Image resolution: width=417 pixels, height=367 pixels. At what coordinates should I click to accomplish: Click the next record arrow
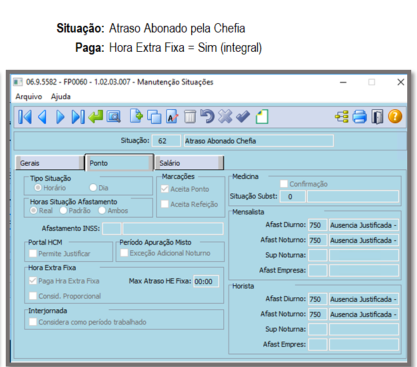tap(60, 117)
